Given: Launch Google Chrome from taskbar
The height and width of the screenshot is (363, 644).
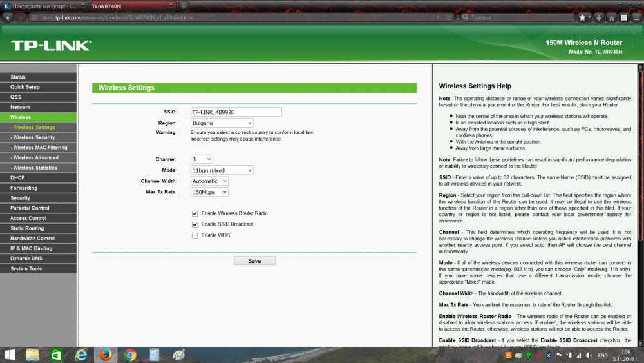Looking at the screenshot, I should click(130, 355).
